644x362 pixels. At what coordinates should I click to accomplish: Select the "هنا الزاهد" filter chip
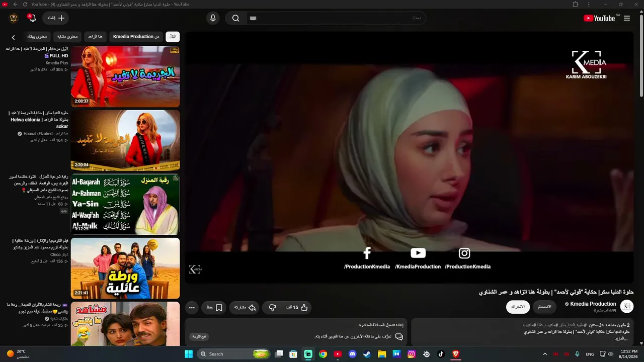[x=95, y=37]
